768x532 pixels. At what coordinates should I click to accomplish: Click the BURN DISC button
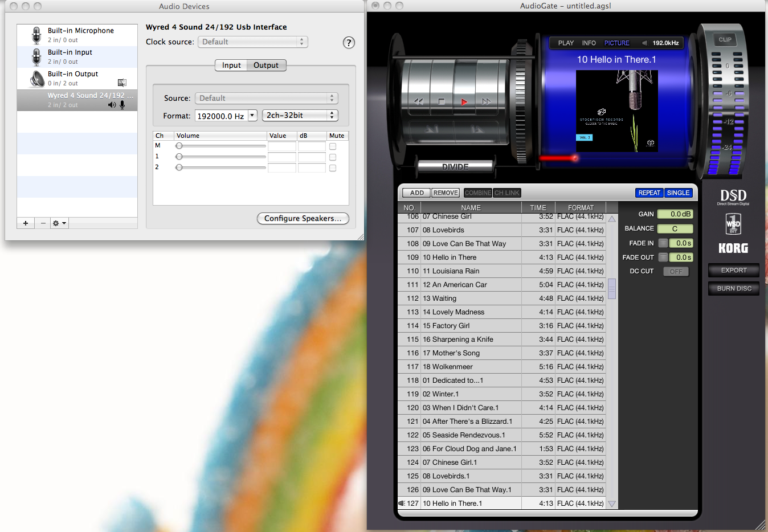coord(733,289)
